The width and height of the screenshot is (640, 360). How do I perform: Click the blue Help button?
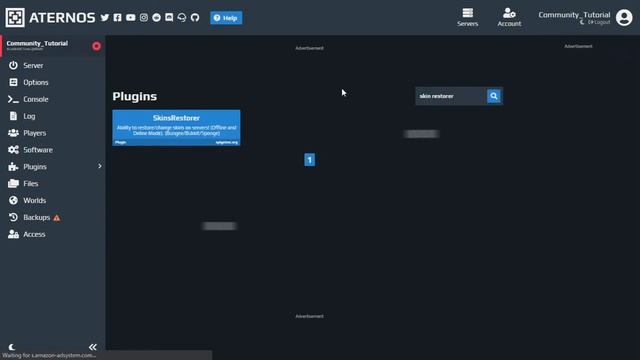(x=226, y=18)
